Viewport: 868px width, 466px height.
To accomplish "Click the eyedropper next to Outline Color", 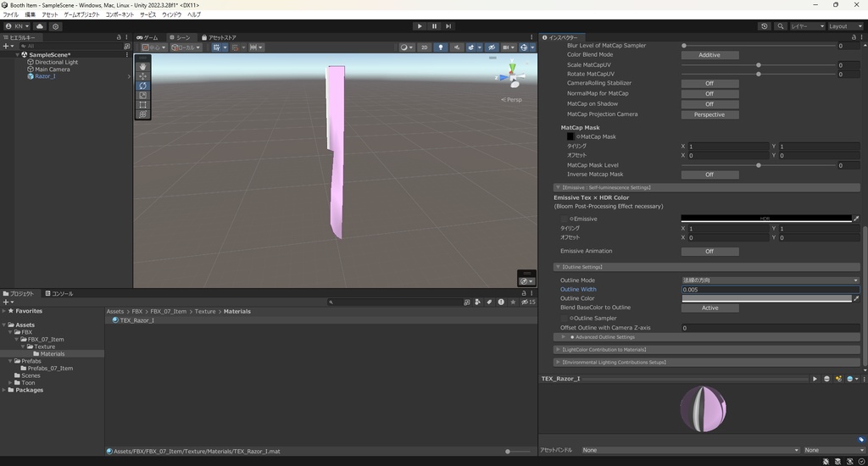I will click(856, 298).
